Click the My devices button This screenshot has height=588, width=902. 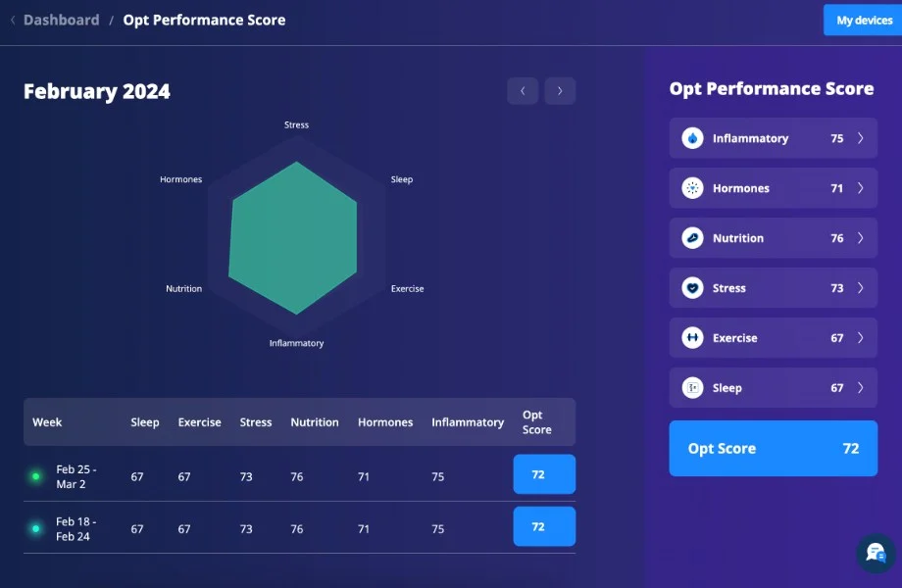tap(862, 20)
